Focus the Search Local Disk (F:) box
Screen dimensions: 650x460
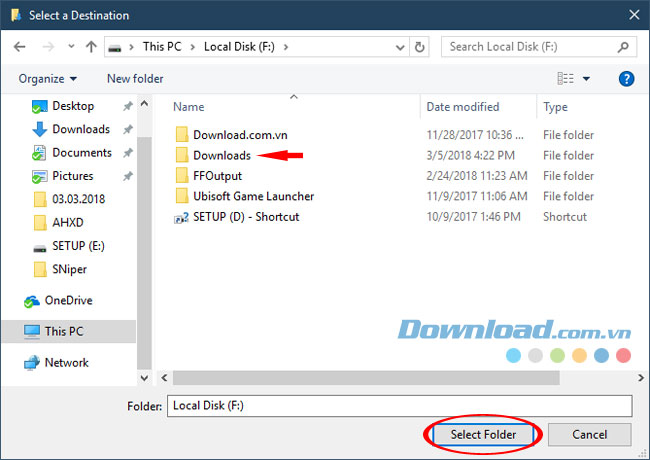coord(538,47)
